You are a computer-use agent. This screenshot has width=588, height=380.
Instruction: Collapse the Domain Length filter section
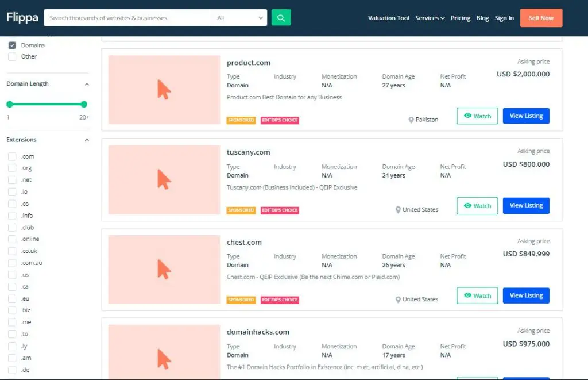coord(87,84)
